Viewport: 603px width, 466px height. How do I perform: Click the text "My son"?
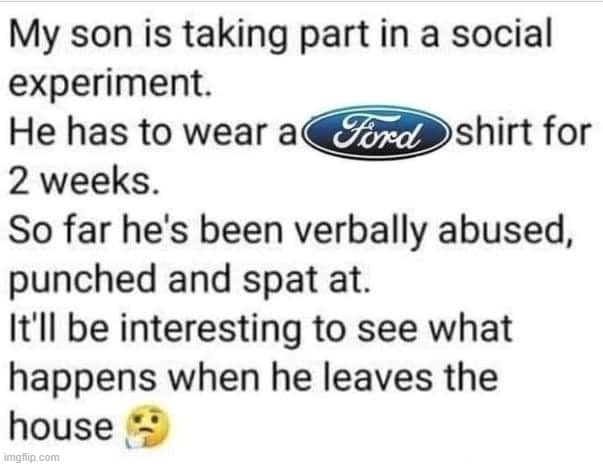tap(70, 35)
